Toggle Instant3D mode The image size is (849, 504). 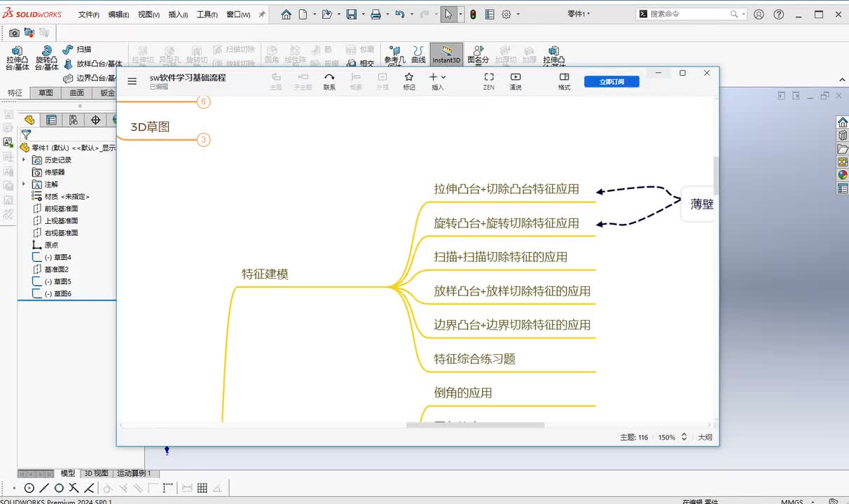pos(446,55)
